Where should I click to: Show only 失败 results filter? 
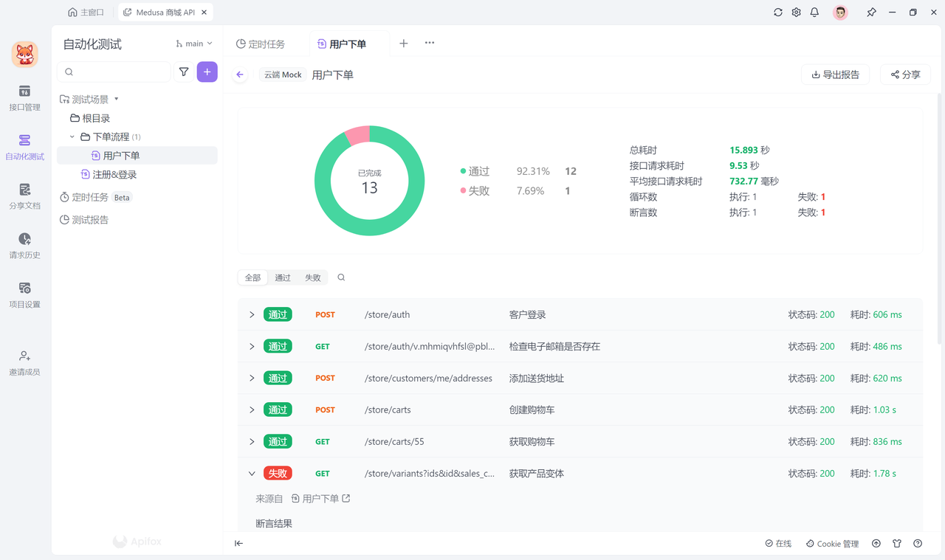coord(313,277)
